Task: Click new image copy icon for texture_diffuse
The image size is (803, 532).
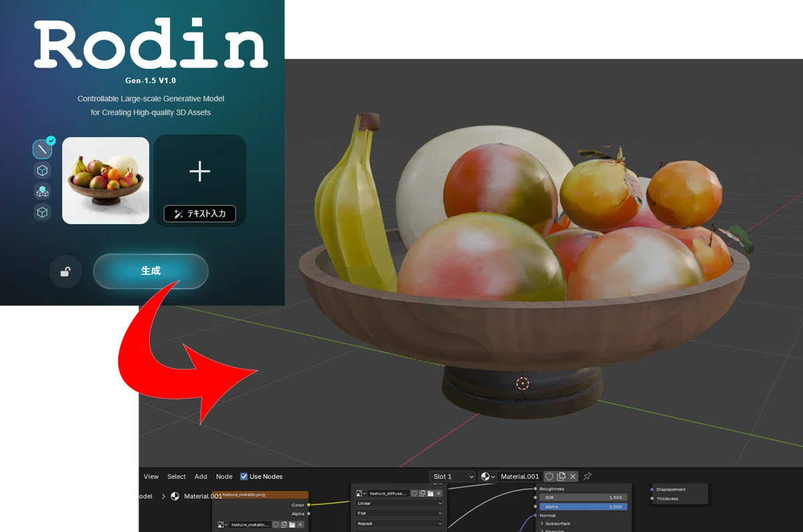Action: click(x=422, y=493)
